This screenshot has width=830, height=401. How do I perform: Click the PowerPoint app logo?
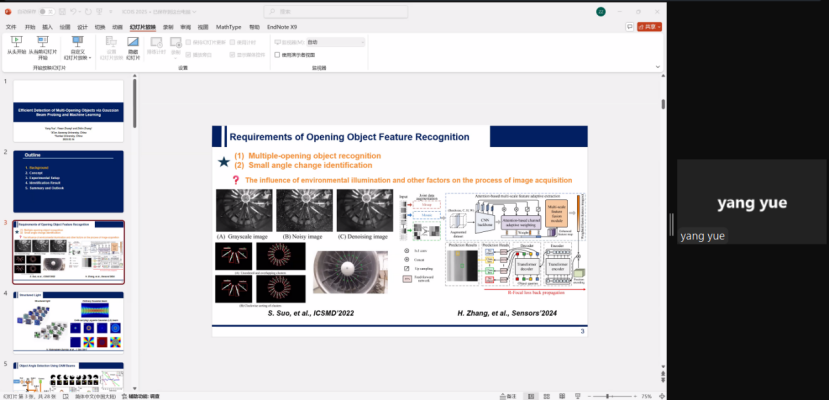pyautogui.click(x=8, y=11)
